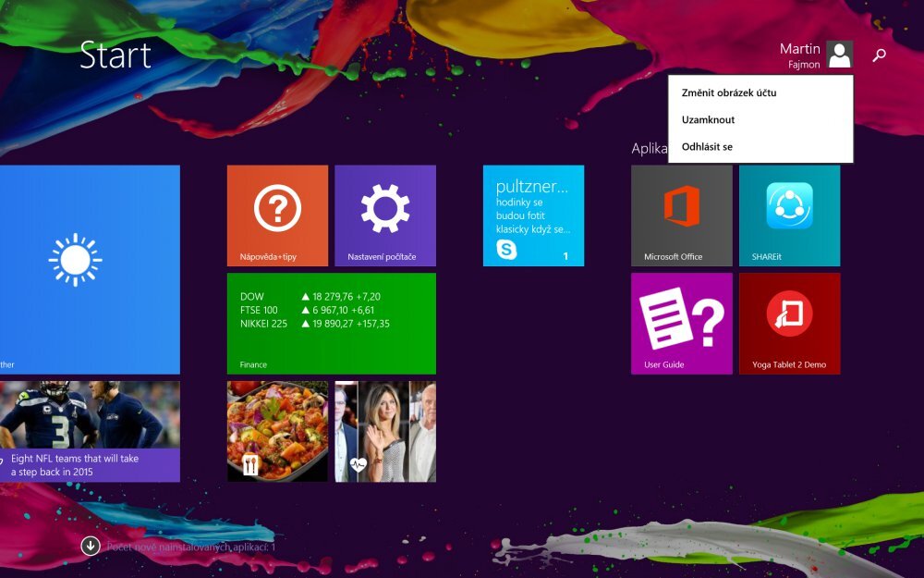Image resolution: width=924 pixels, height=578 pixels.
Task: Select Odhlásit se from the account menu
Action: click(705, 146)
